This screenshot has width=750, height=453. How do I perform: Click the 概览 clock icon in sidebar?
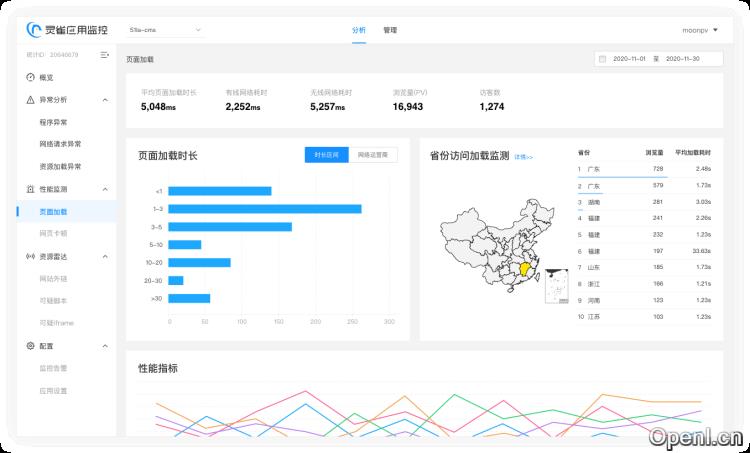(x=30, y=77)
